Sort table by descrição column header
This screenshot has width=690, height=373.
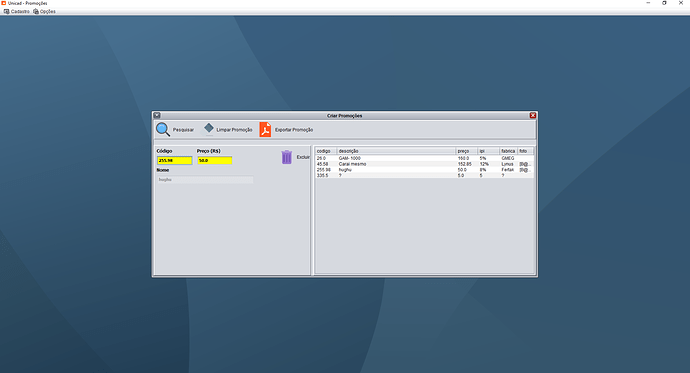click(396, 151)
